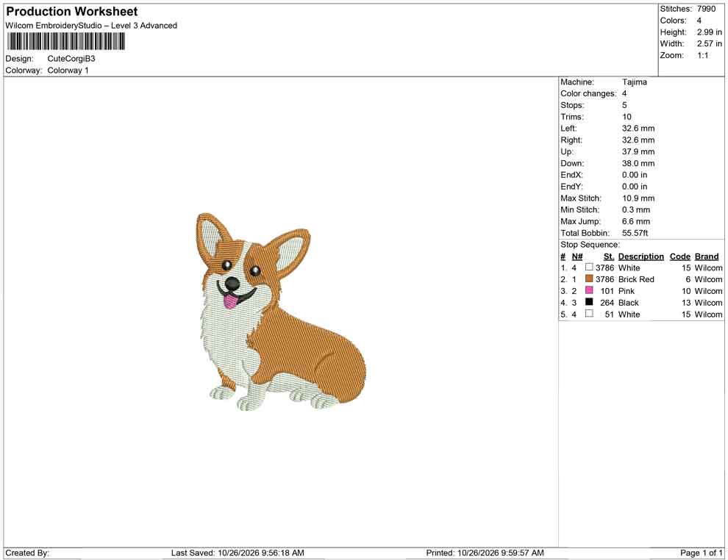Click the Max Stitch value 10.9 mm
Viewport: 728px width, 560px height.
(638, 198)
